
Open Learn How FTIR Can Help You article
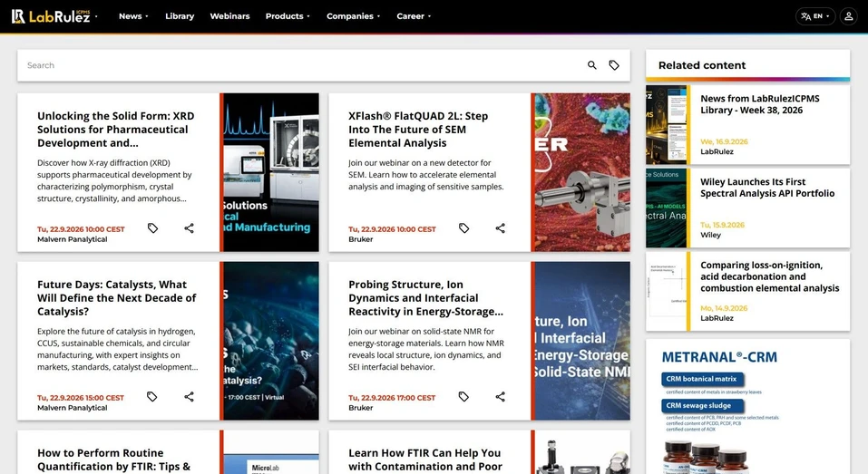(x=425, y=459)
